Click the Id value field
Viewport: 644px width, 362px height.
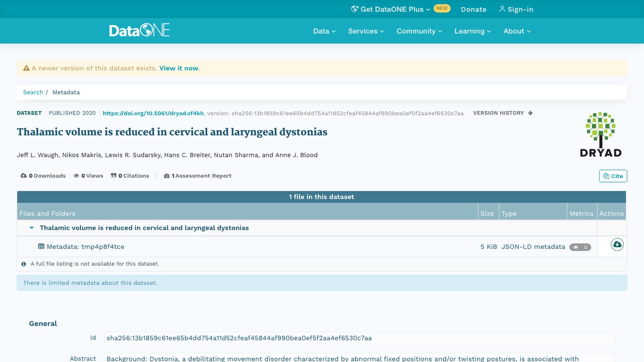point(359,338)
